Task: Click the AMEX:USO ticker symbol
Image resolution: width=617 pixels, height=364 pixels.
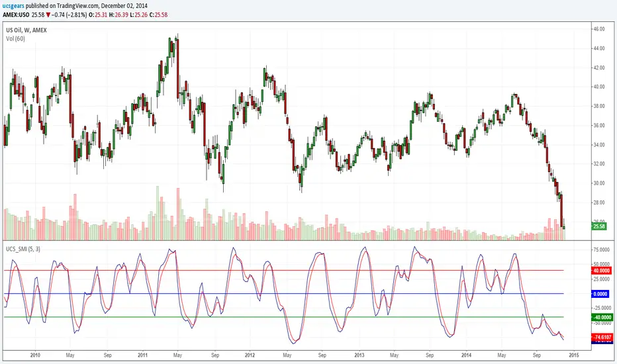Action: (x=17, y=15)
